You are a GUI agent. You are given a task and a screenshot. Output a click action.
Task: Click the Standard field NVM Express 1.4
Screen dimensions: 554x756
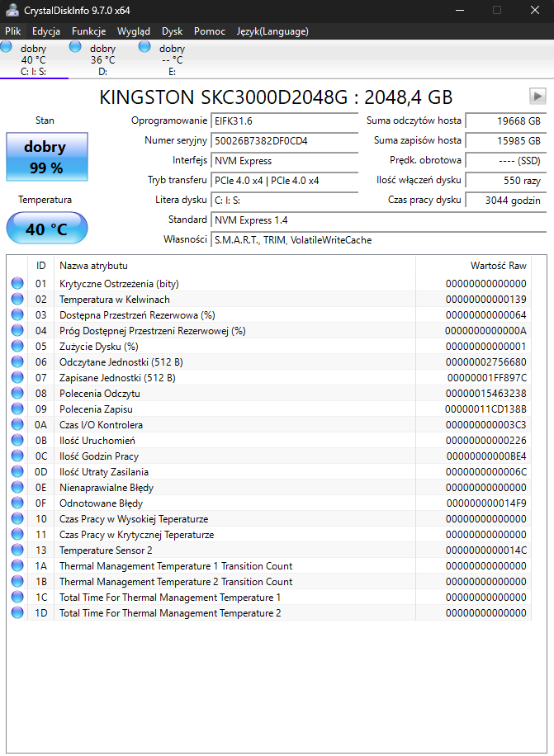tap(378, 220)
